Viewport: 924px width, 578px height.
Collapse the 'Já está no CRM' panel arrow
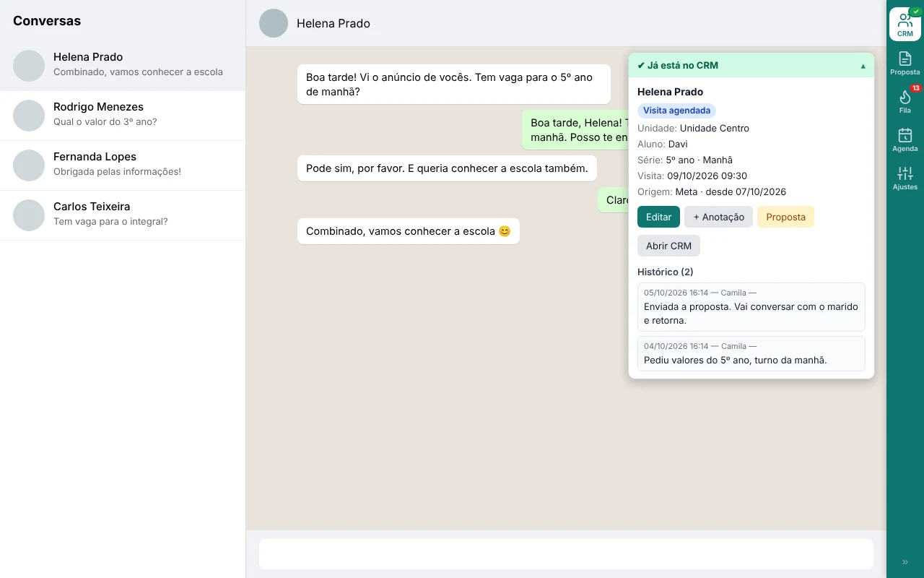pyautogui.click(x=863, y=66)
